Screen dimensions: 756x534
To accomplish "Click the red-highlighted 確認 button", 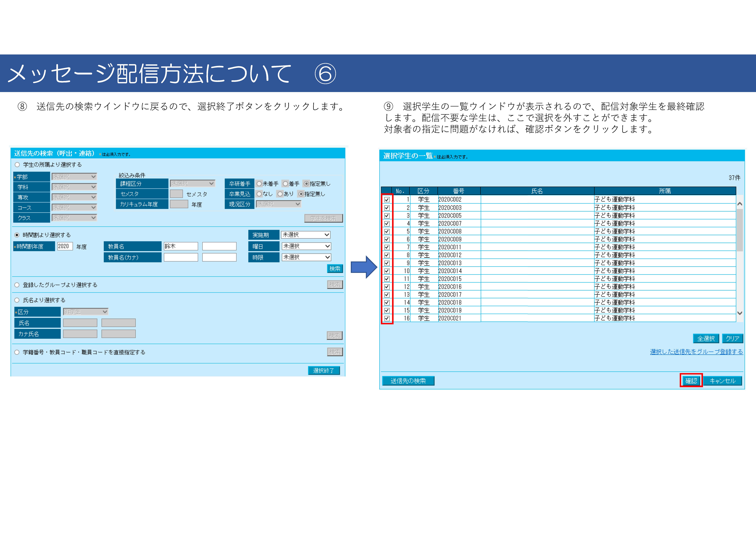I will pos(691,381).
